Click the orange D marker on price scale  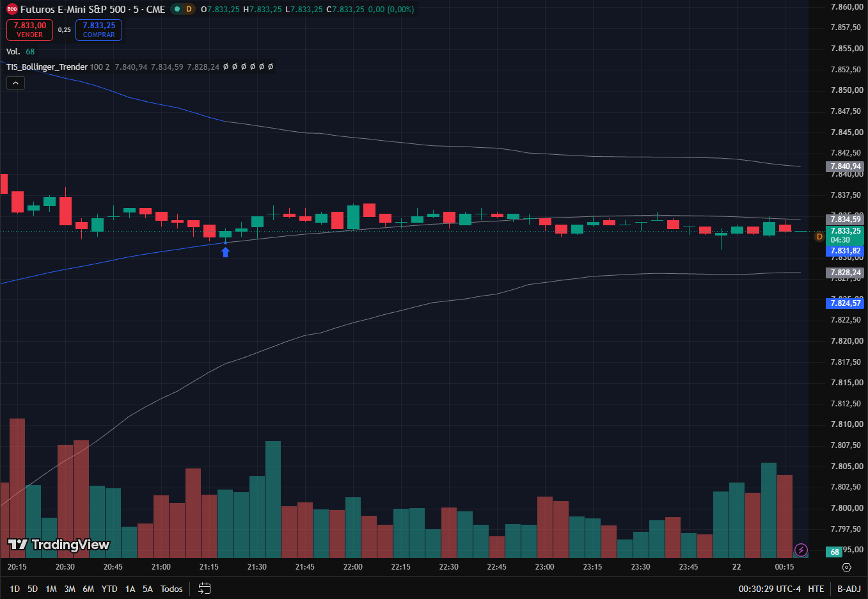point(819,237)
